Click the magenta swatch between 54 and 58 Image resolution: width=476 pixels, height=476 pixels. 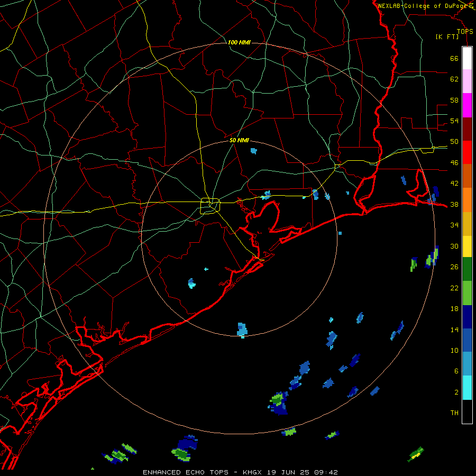tap(467, 105)
